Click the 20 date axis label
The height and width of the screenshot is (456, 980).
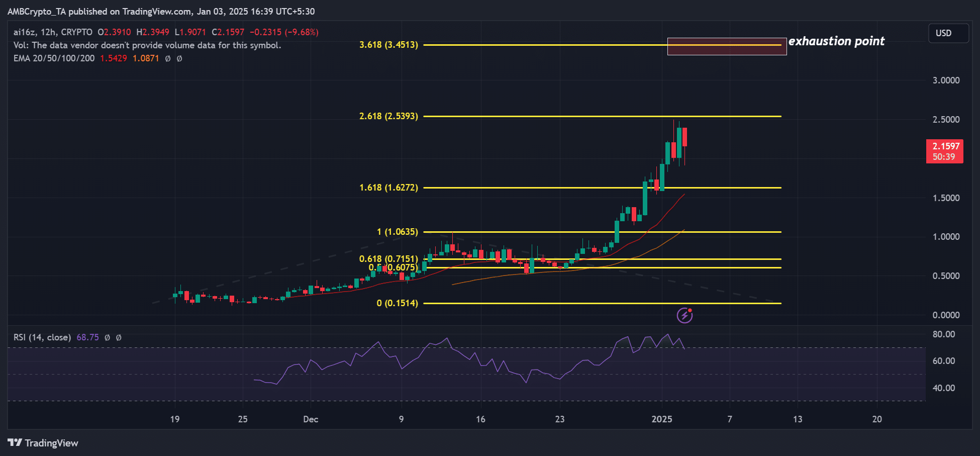coord(877,419)
